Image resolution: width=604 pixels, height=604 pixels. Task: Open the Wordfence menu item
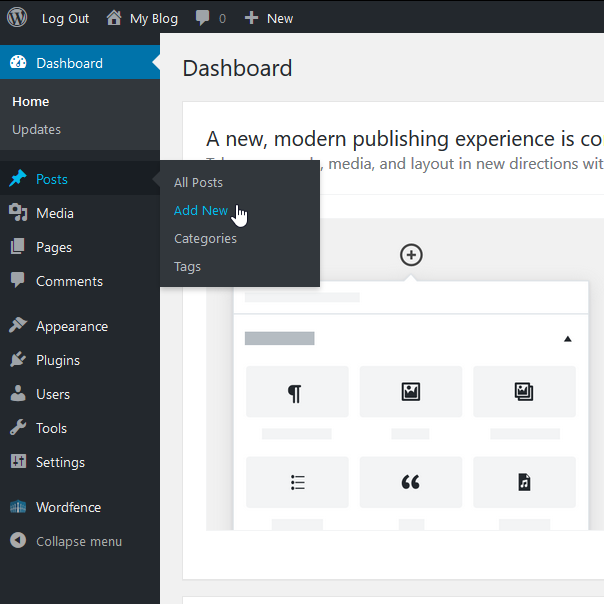[68, 507]
